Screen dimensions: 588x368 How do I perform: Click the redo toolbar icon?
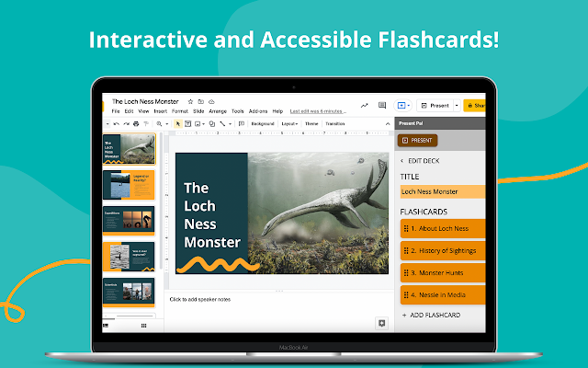[127, 123]
